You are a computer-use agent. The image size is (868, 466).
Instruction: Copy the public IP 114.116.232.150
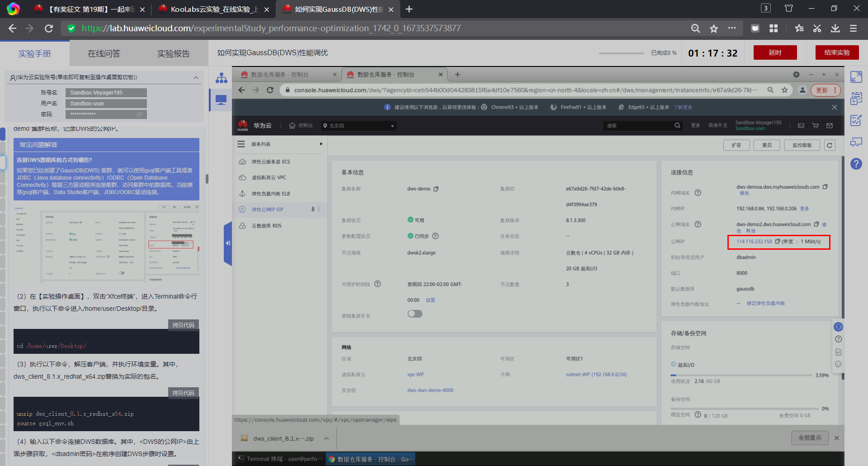pos(777,242)
